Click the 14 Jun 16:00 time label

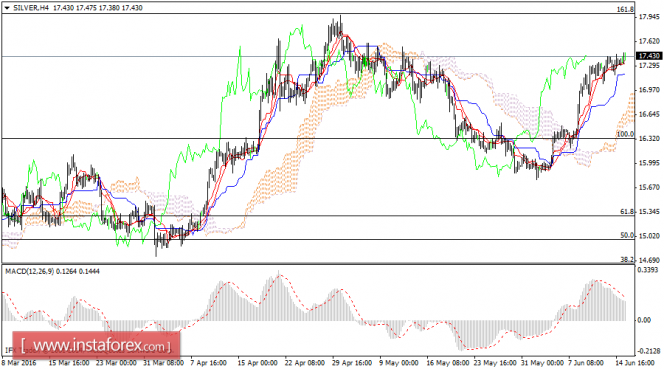click(635, 363)
